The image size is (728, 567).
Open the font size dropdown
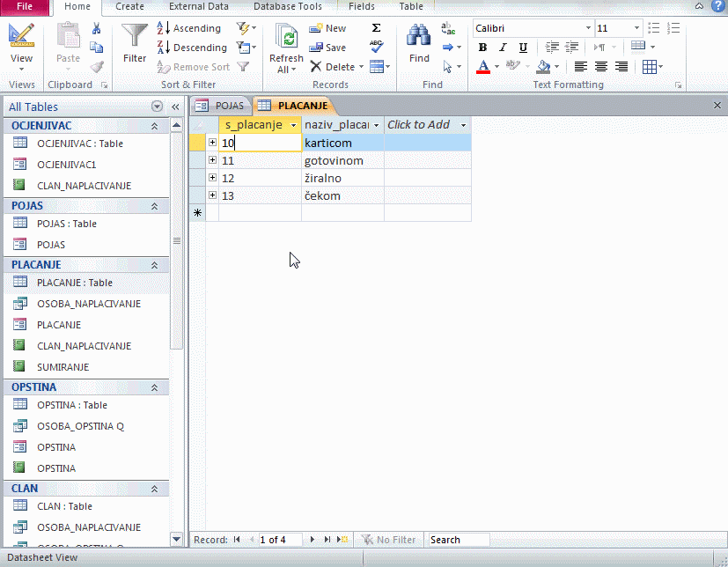[x=637, y=28]
